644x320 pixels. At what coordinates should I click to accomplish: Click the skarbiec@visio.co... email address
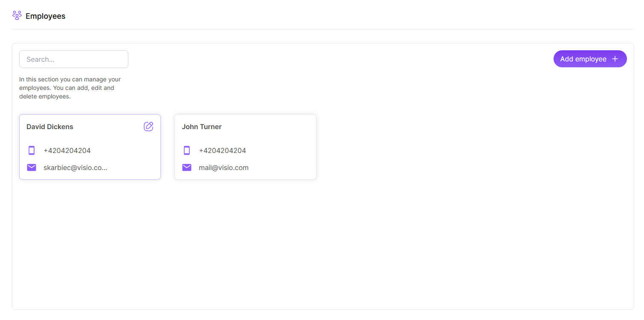[75, 167]
